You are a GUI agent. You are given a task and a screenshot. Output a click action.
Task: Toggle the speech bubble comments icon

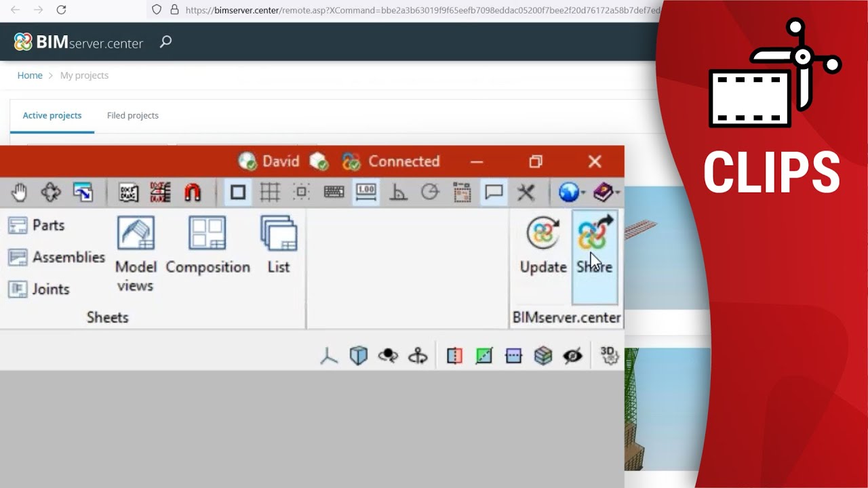(494, 192)
